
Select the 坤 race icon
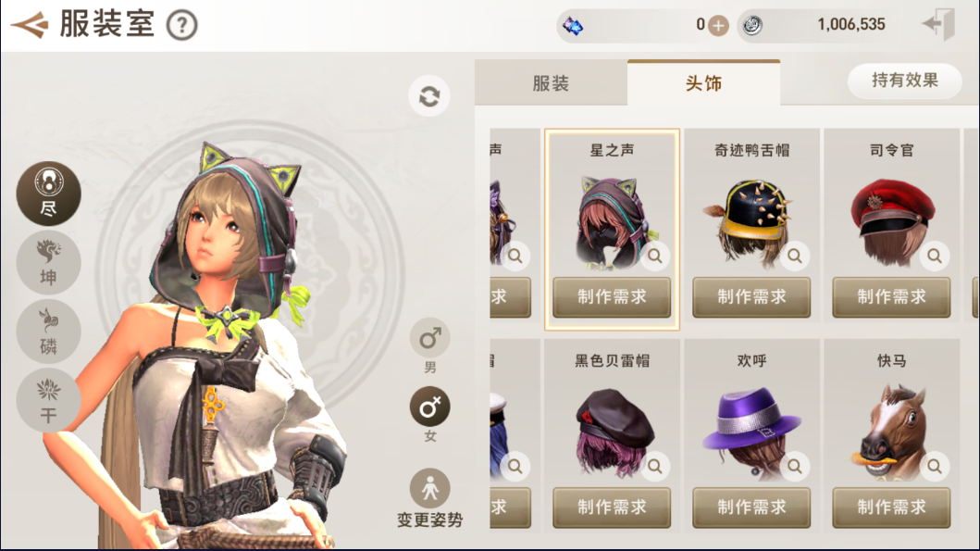(x=49, y=263)
